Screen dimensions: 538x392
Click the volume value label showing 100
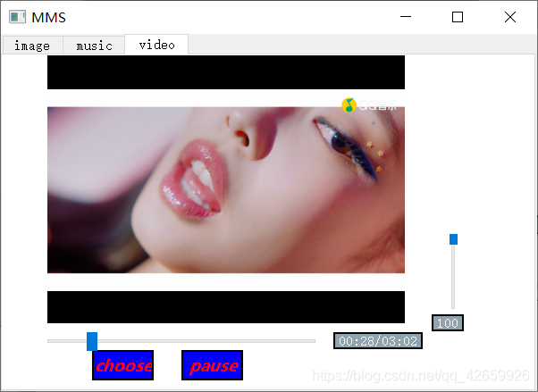[x=448, y=322]
